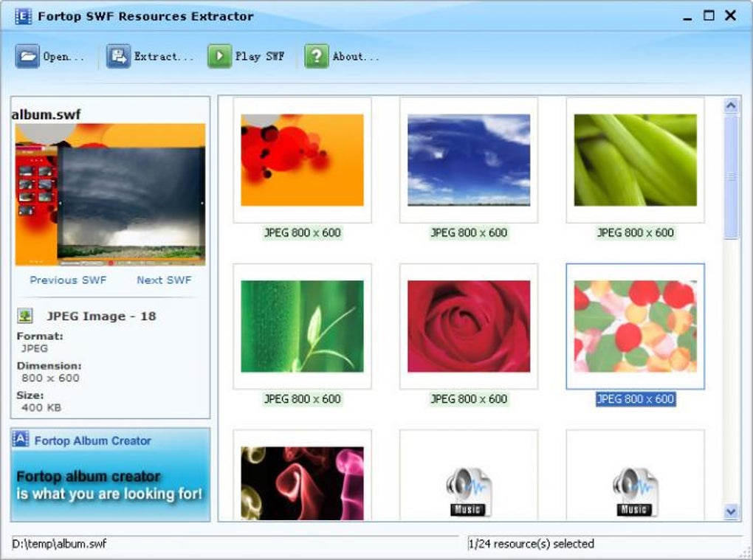Maximize the Fortop SWF Resources Extractor window
The height and width of the screenshot is (560, 753).
coord(709,15)
